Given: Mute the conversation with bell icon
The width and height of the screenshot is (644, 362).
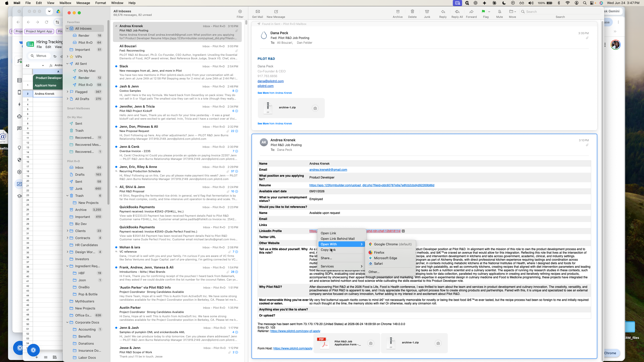Looking at the screenshot, I should tap(500, 12).
